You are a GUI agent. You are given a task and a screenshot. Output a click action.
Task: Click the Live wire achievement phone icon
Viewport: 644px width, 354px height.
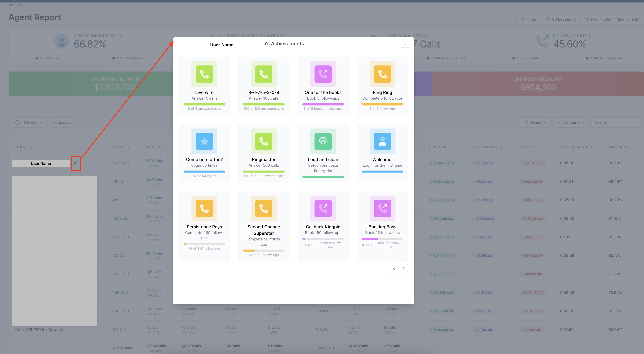[204, 74]
